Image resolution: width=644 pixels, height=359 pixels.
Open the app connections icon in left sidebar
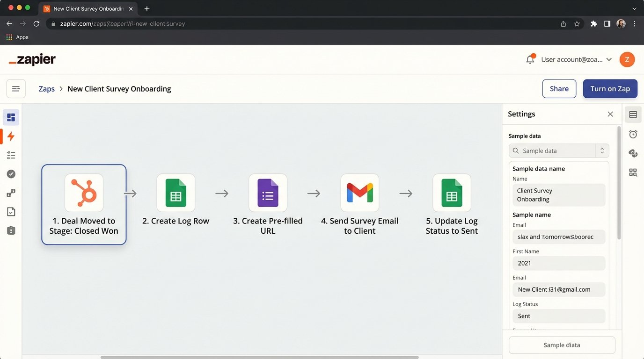coord(11,192)
